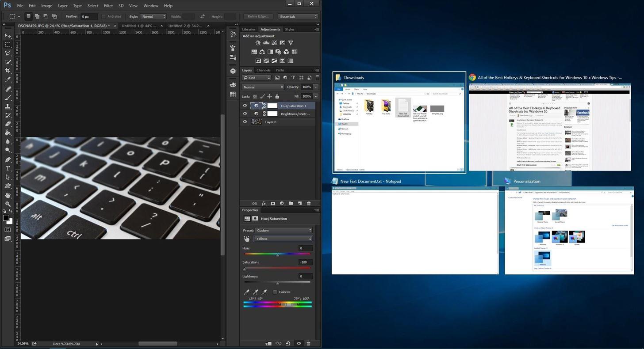Click the Refine Edge button

[x=258, y=16]
